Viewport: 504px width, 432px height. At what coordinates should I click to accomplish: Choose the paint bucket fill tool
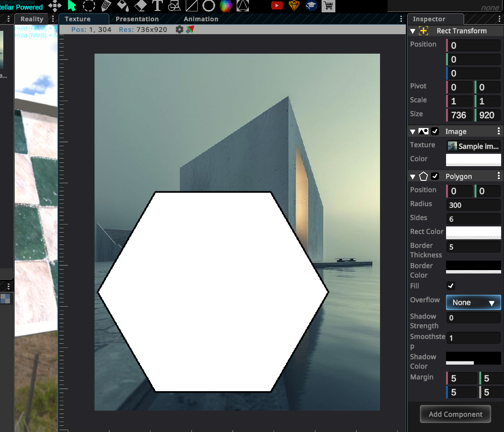tap(123, 6)
